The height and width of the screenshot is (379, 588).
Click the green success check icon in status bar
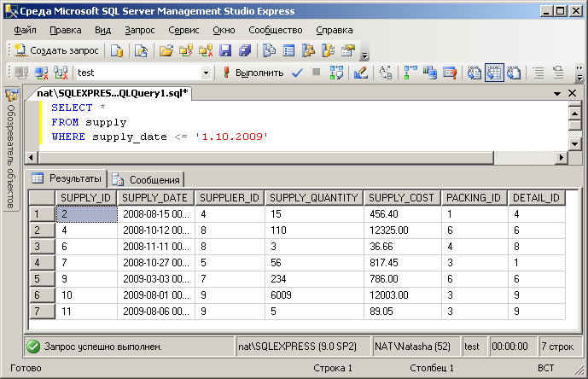33,347
